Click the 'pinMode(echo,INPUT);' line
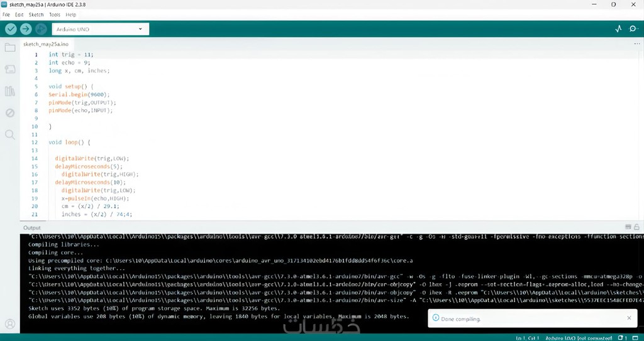The image size is (644, 341). pos(80,111)
